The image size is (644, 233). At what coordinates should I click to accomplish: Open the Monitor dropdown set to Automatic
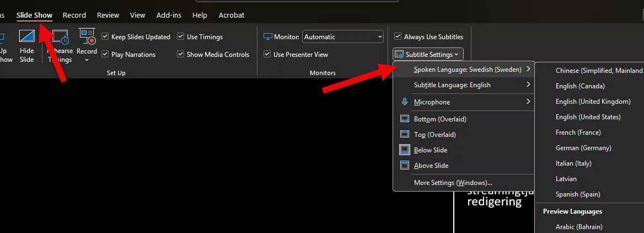click(343, 37)
